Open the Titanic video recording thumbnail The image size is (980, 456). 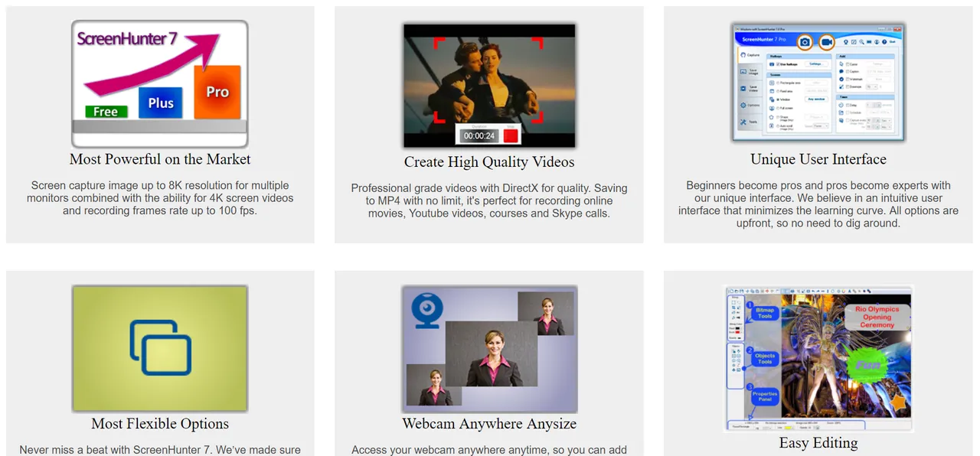(x=489, y=86)
